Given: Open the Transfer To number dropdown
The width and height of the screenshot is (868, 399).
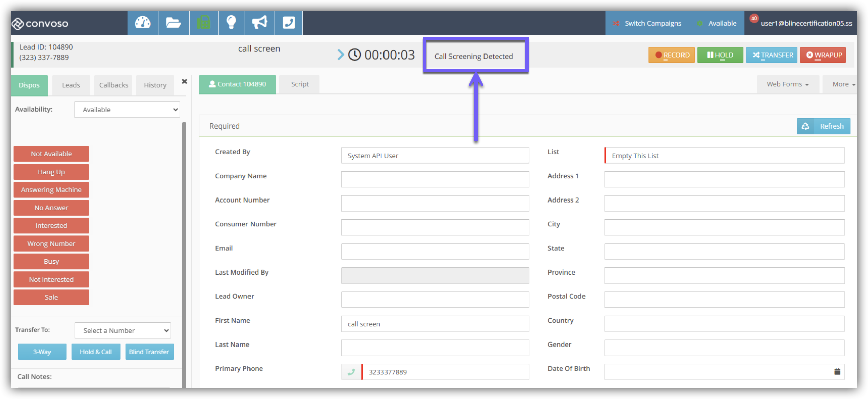Looking at the screenshot, I should pyautogui.click(x=123, y=331).
